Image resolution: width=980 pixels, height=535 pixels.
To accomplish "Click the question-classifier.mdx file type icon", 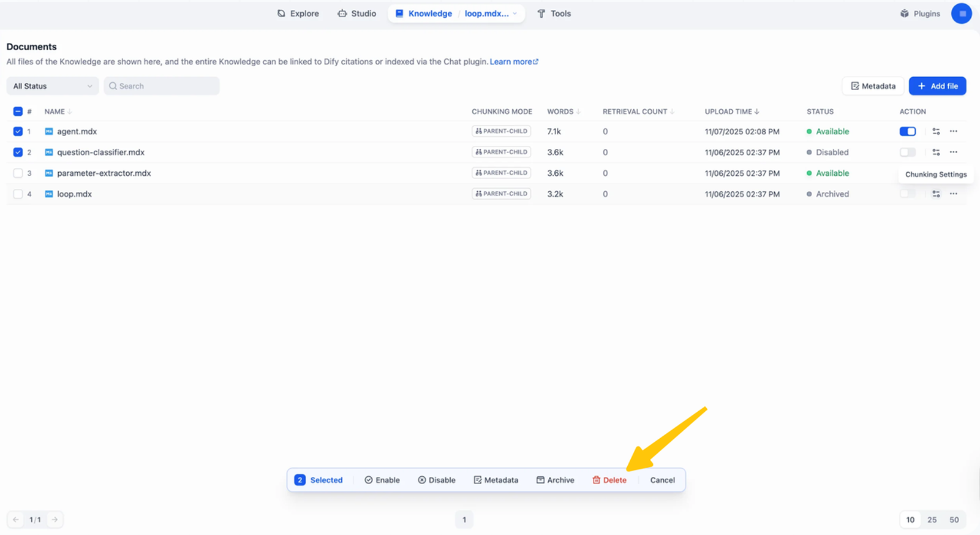I will tap(49, 152).
